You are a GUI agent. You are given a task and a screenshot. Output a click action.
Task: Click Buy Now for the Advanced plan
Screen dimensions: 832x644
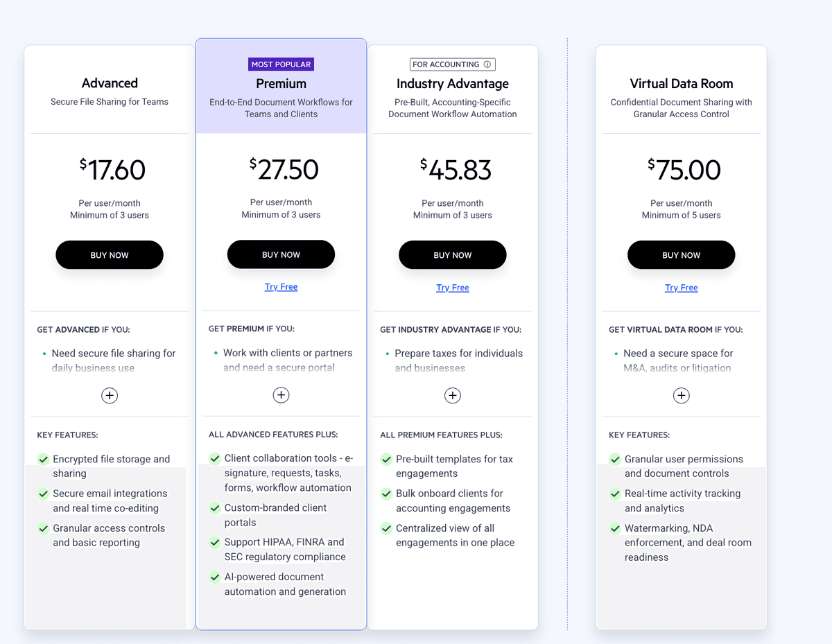(x=109, y=254)
